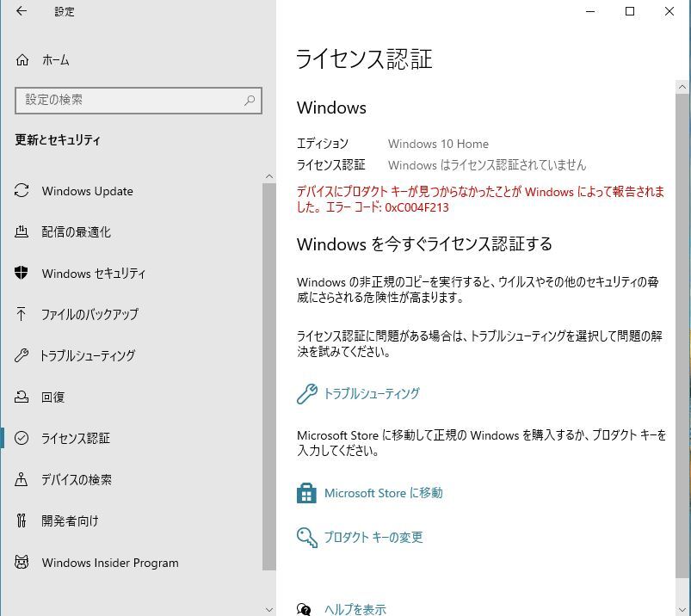This screenshot has height=616, width=691.
Task: Click the Windows はライセンス認証されていません status
Action: click(487, 165)
